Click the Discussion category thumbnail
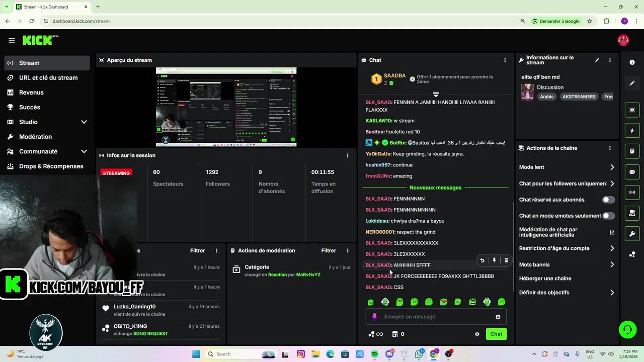This screenshot has height=362, width=644. tap(527, 92)
